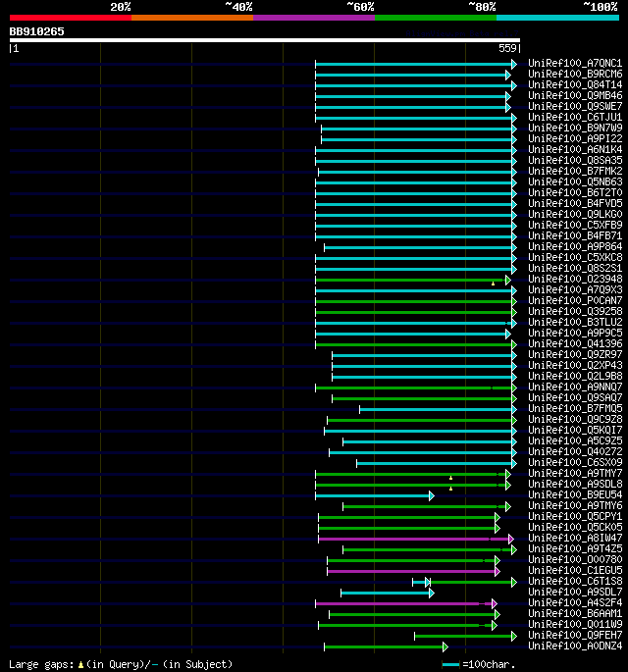Pick the UniRef100_Q5CPY1 hit name
628x672 pixels.
[575, 516]
